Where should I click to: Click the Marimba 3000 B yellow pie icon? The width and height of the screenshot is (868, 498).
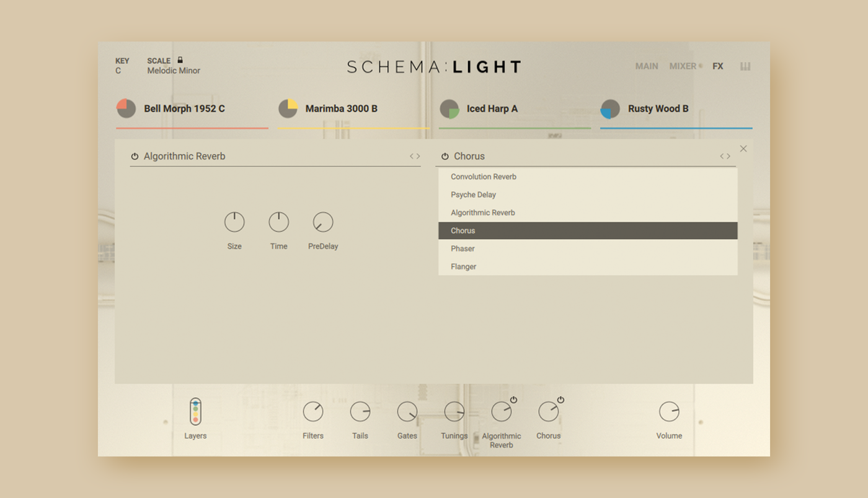(288, 108)
